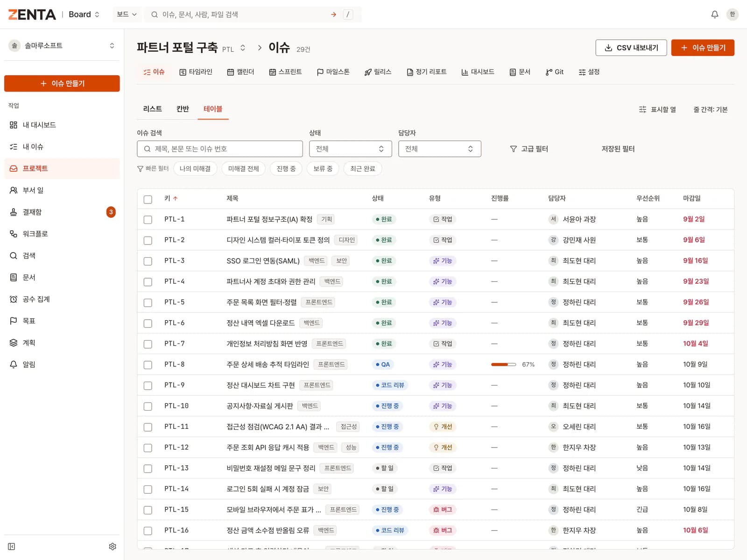Open 표시할 열 column chooser
Viewport: 747px width, 560px height.
657,110
